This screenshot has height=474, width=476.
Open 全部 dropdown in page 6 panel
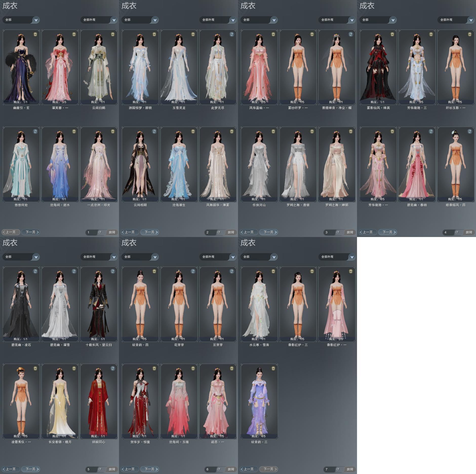click(140, 257)
